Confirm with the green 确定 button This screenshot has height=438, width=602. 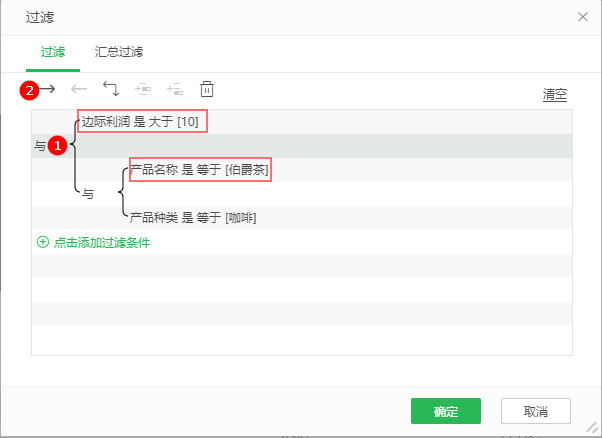[446, 411]
